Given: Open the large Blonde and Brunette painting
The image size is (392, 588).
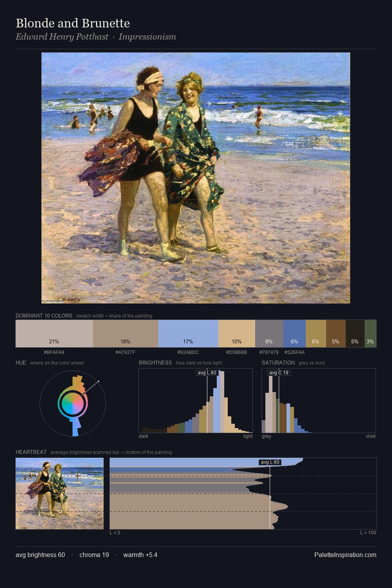Looking at the screenshot, I should [196, 178].
